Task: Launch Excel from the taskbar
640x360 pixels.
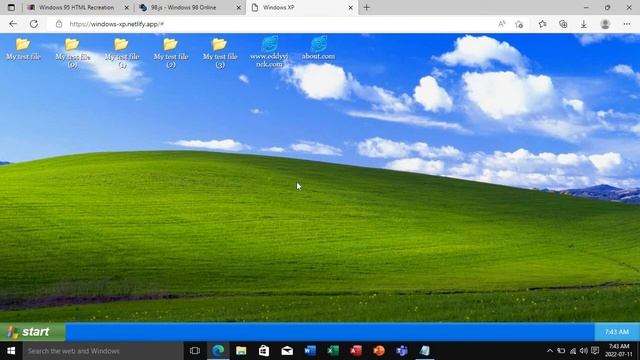Action: click(x=333, y=351)
